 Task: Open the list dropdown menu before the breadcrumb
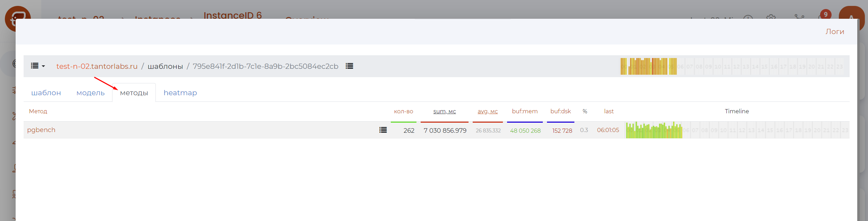click(x=38, y=66)
